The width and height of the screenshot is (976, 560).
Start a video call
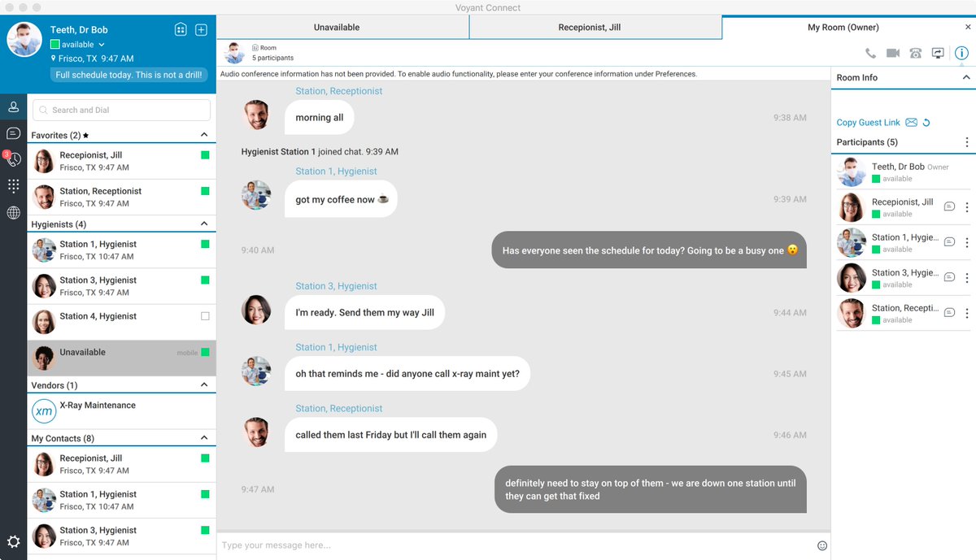point(892,53)
